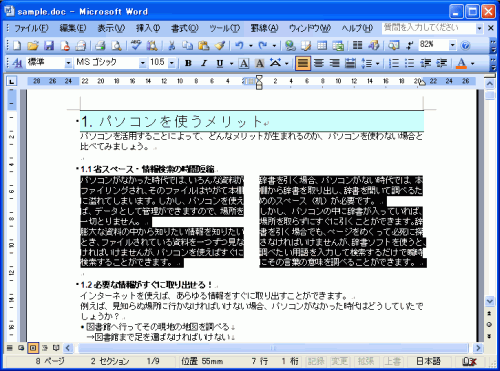500x371 pixels.
Task: Click the font color A button
Action: coord(462,63)
